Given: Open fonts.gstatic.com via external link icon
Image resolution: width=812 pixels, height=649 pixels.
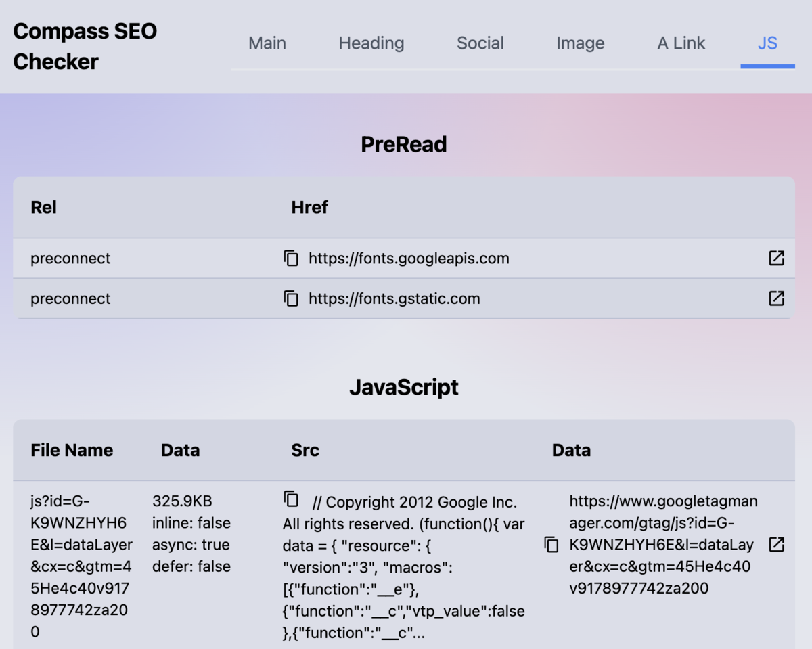Looking at the screenshot, I should (775, 298).
